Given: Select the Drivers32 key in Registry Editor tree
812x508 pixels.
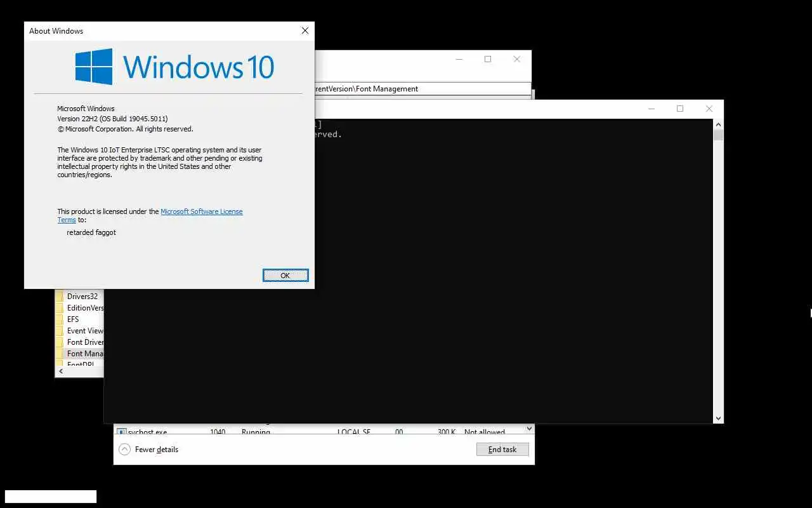Looking at the screenshot, I should coord(82,297).
